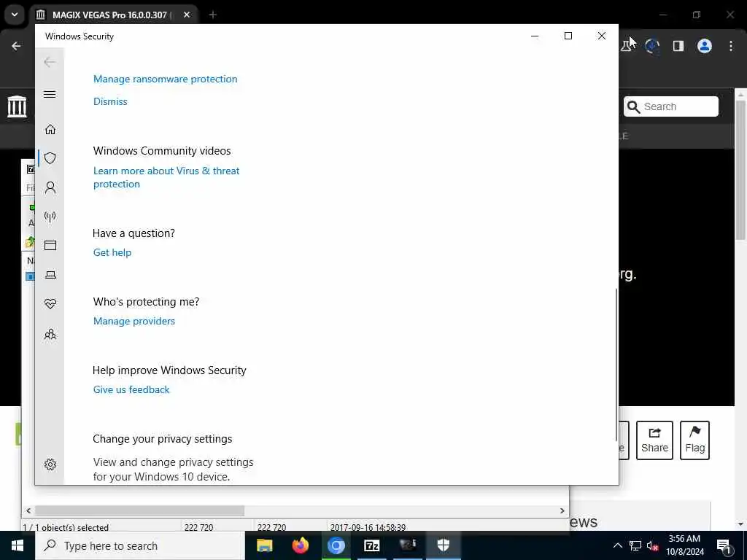The width and height of the screenshot is (747, 560).
Task: Open the browser profile avatar
Action: tap(705, 46)
